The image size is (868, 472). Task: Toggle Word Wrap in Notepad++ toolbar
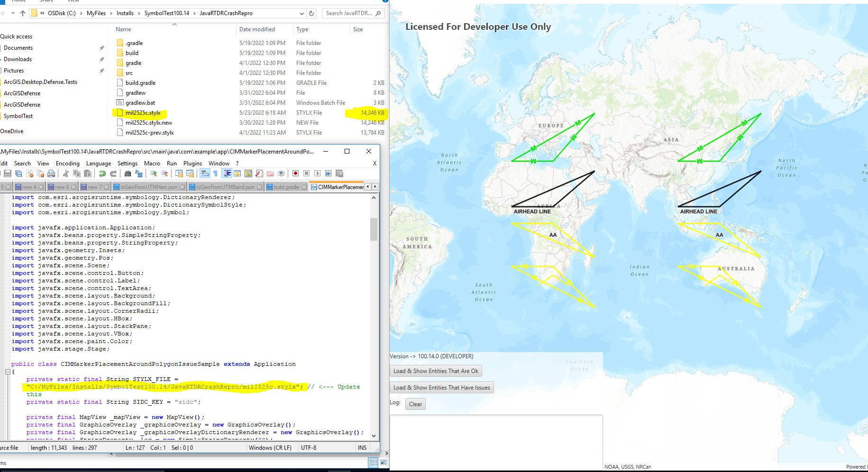pyautogui.click(x=205, y=173)
